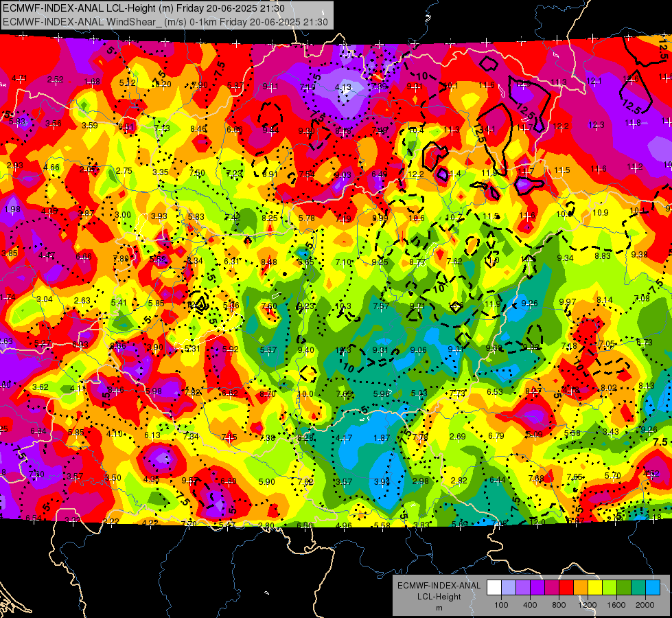This screenshot has height=618, width=672.
Task: Click the shear value 3.04 on map
Action: coord(45,299)
